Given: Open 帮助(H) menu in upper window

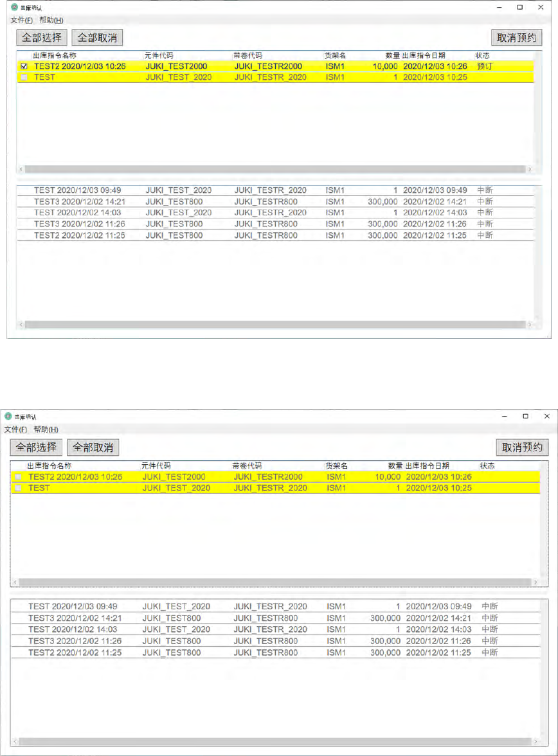Looking at the screenshot, I should pos(51,21).
